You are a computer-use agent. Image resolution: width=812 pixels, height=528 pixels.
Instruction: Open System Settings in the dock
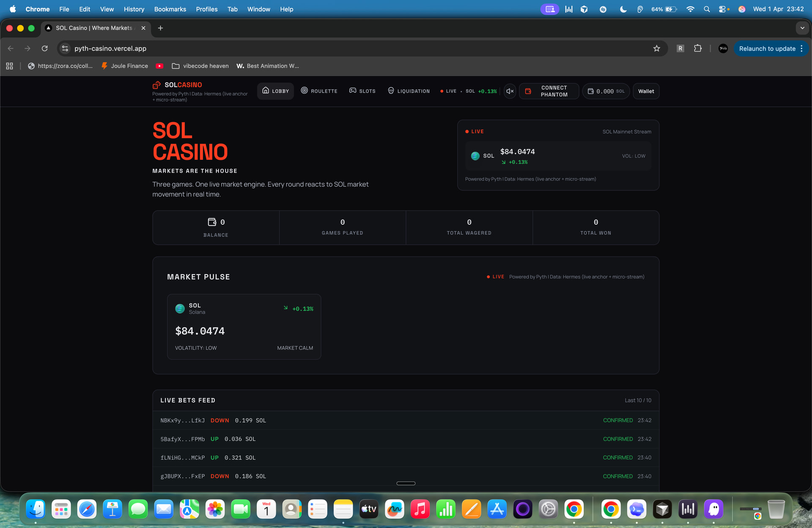point(548,509)
